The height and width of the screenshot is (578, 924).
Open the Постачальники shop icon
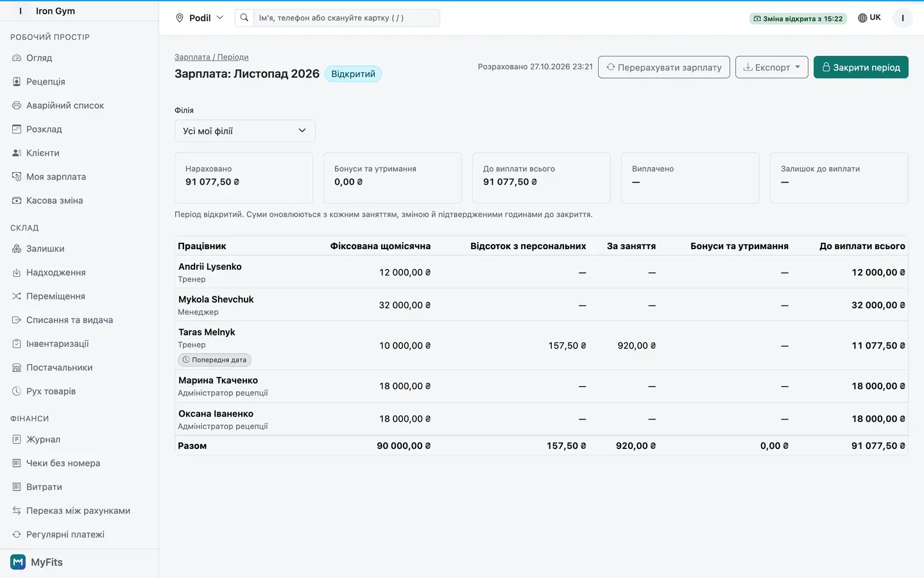point(17,367)
